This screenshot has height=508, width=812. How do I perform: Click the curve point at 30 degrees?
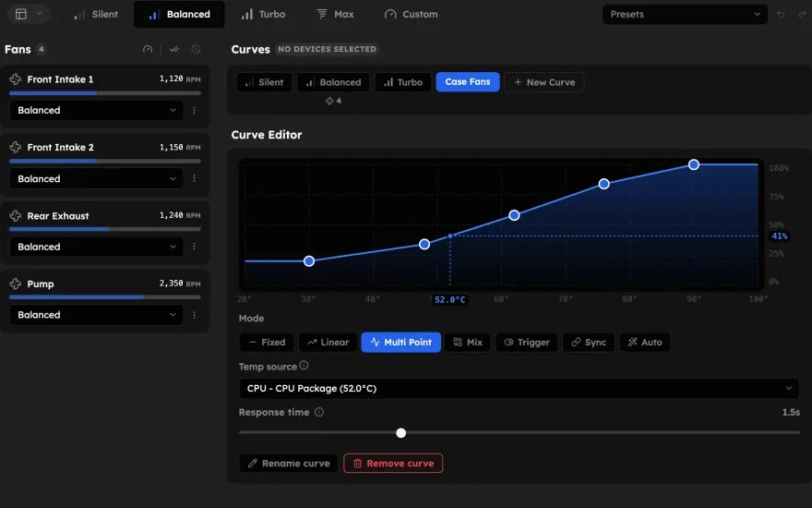[x=309, y=261]
